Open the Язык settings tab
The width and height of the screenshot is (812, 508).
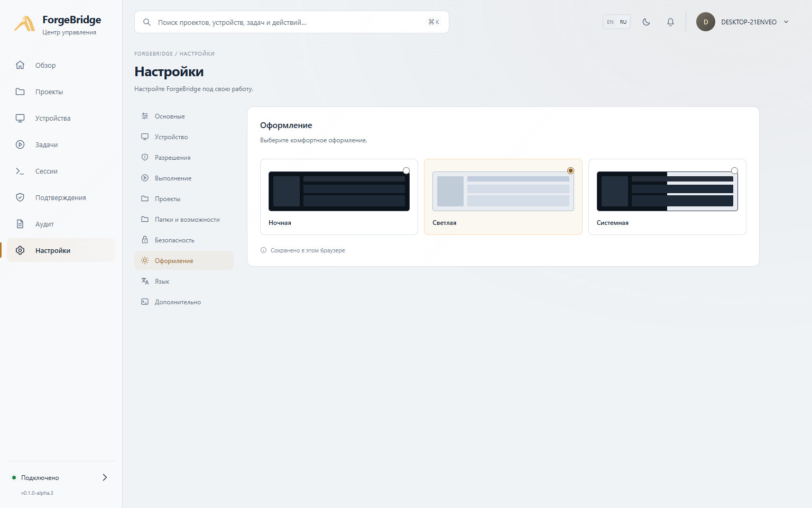pyautogui.click(x=184, y=281)
